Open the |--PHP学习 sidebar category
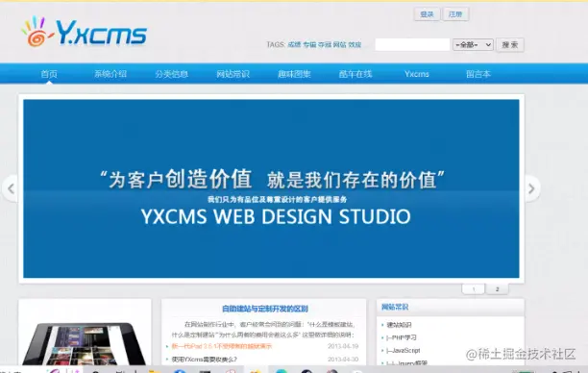The image size is (588, 373). click(402, 337)
